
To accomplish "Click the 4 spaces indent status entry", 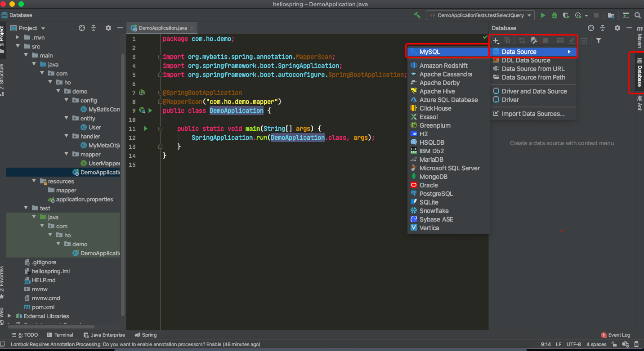I will click(596, 344).
